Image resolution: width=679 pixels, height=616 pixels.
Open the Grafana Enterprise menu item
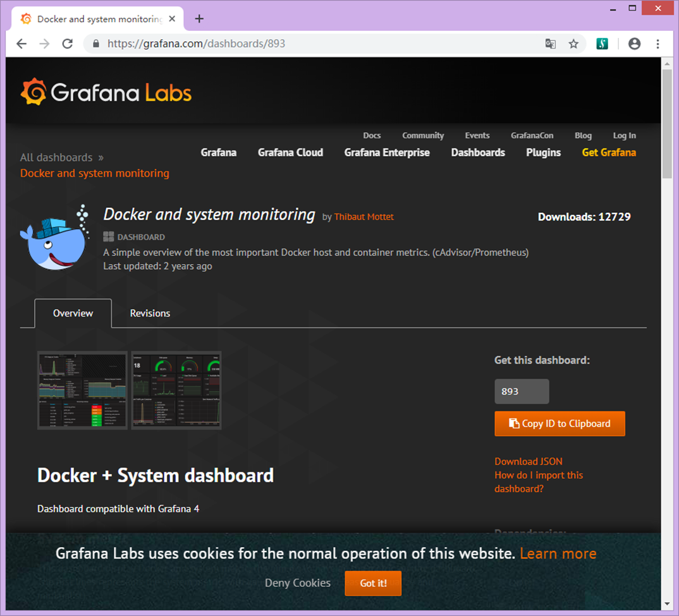(387, 152)
